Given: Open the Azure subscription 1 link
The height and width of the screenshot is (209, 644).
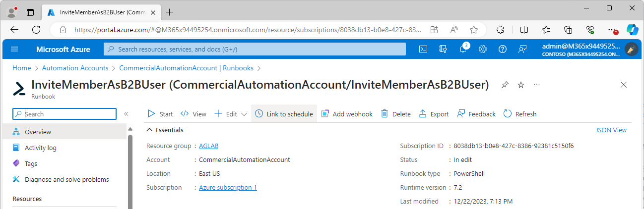Looking at the screenshot, I should [228, 188].
